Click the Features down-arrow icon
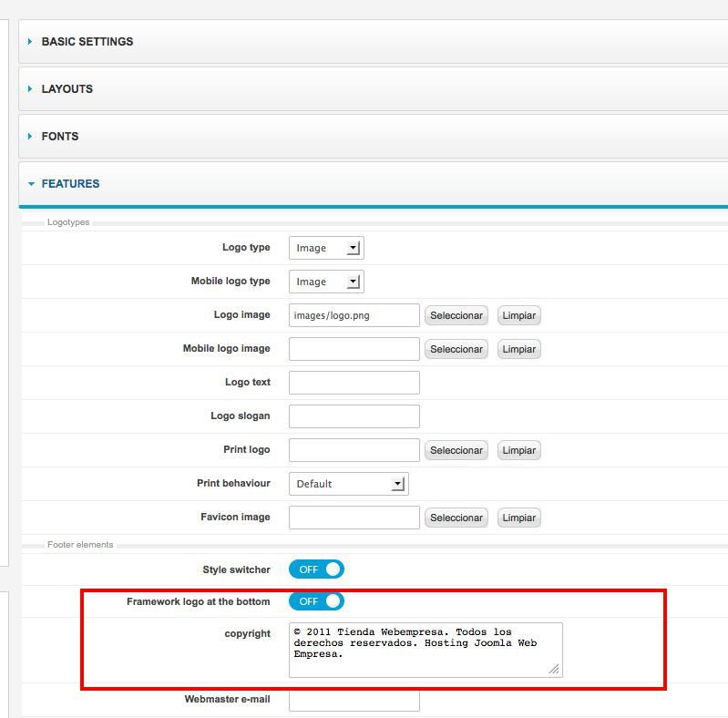This screenshot has height=718, width=728. click(31, 184)
